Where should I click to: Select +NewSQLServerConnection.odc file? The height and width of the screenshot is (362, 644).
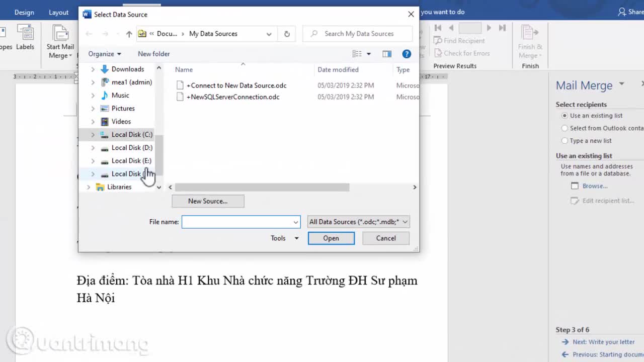point(232,97)
